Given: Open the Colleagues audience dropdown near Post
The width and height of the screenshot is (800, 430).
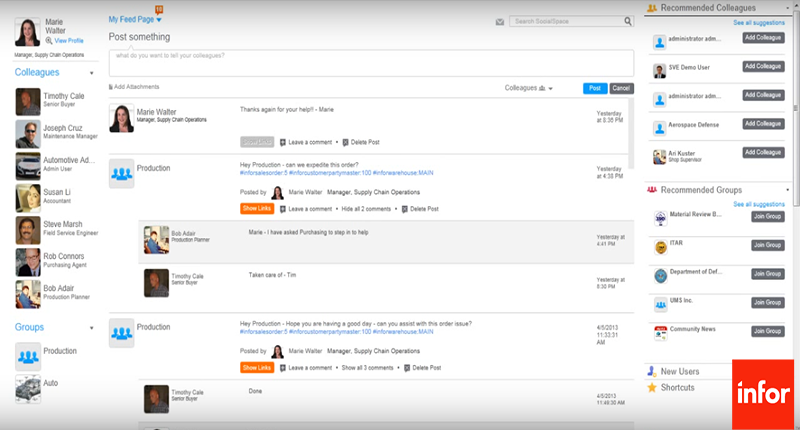Looking at the screenshot, I should point(552,88).
